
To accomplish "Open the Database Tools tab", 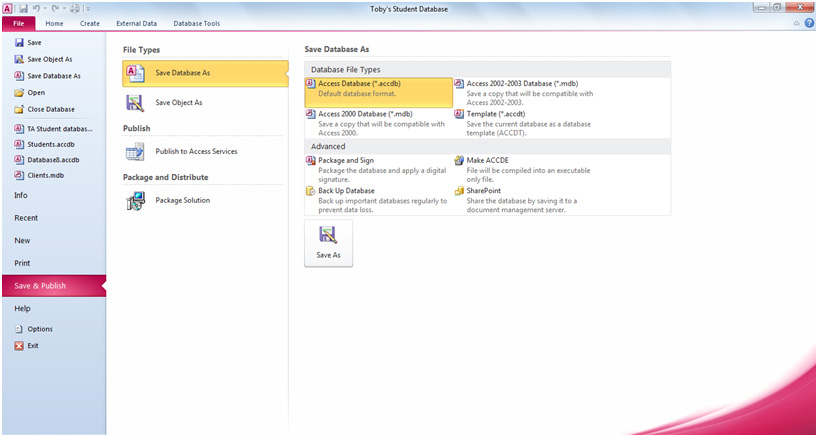I will [x=197, y=23].
